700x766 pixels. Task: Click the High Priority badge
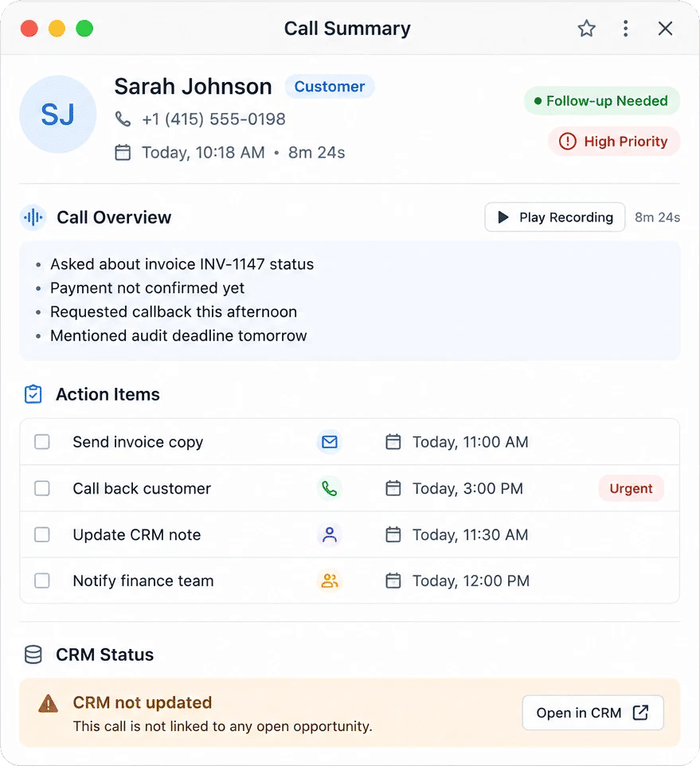click(615, 141)
